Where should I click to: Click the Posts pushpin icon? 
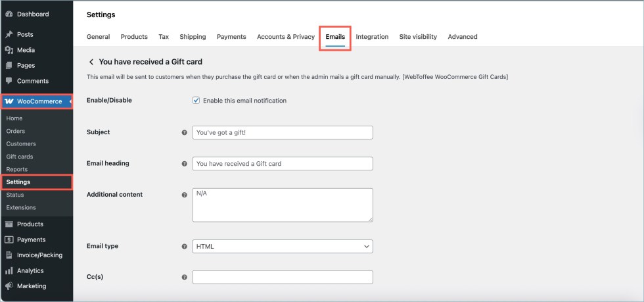click(9, 35)
